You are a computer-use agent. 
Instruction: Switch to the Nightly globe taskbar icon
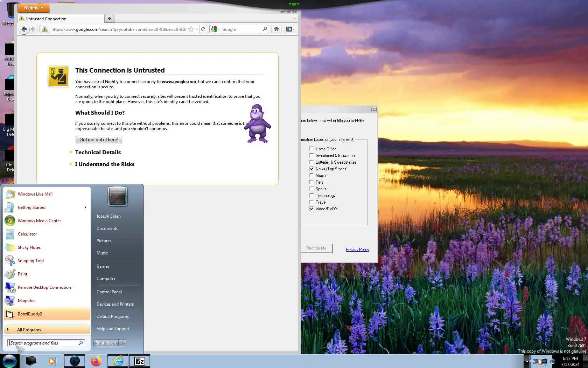(x=75, y=361)
